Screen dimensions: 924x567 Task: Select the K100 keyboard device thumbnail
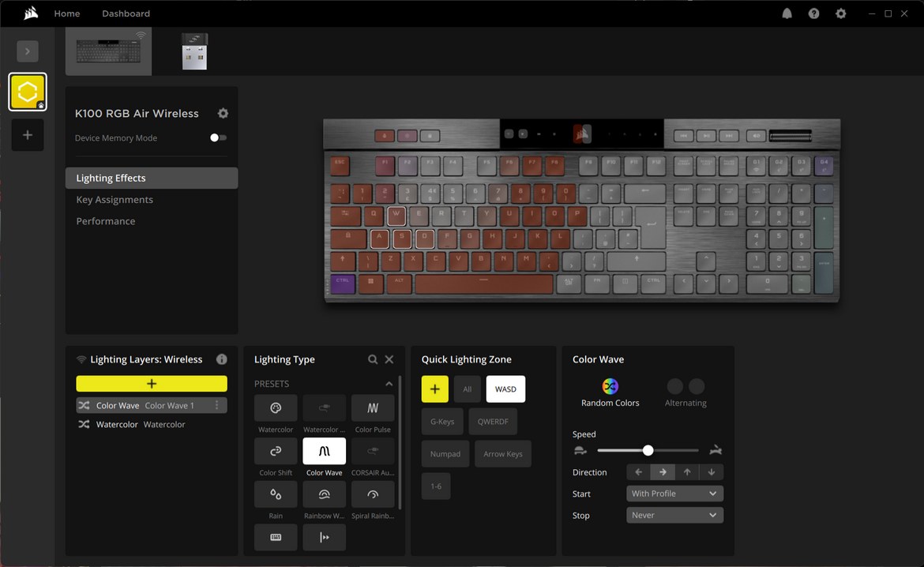pos(108,51)
